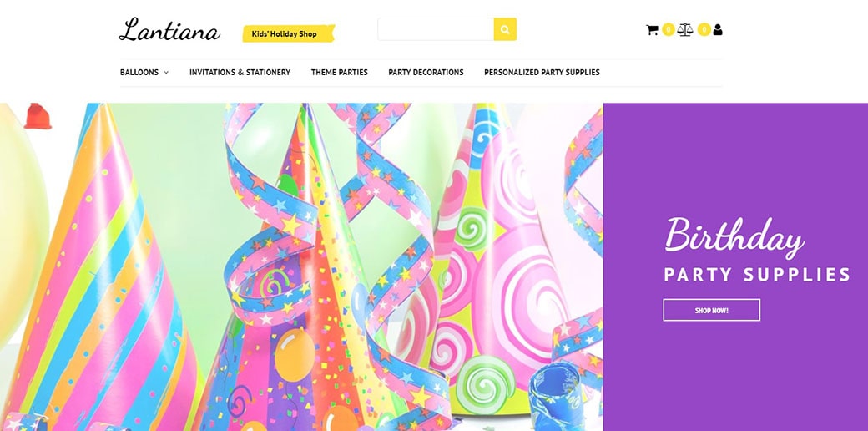
Task: Open the Balloons menu
Action: tap(139, 72)
